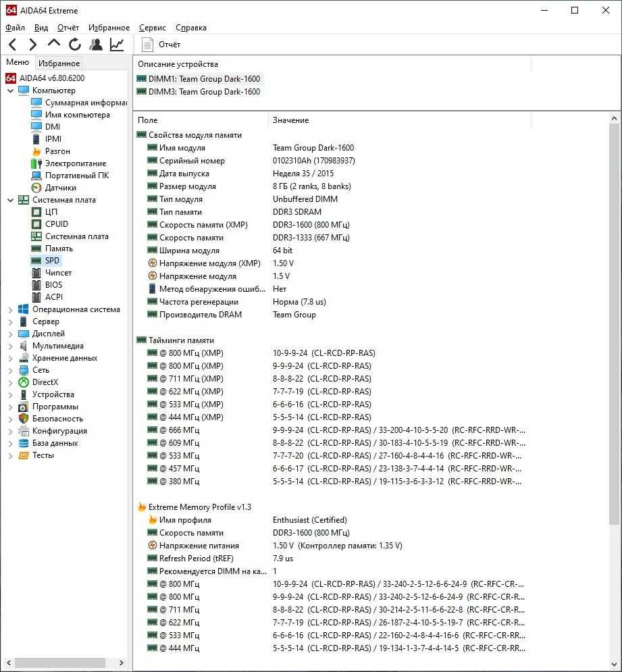Click the Поле column header

tap(201, 120)
